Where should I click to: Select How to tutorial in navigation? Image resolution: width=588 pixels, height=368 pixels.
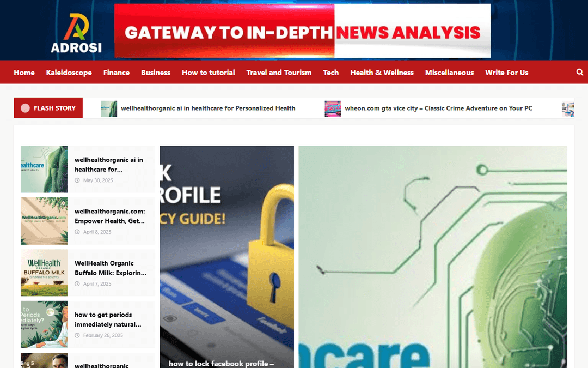tap(209, 73)
